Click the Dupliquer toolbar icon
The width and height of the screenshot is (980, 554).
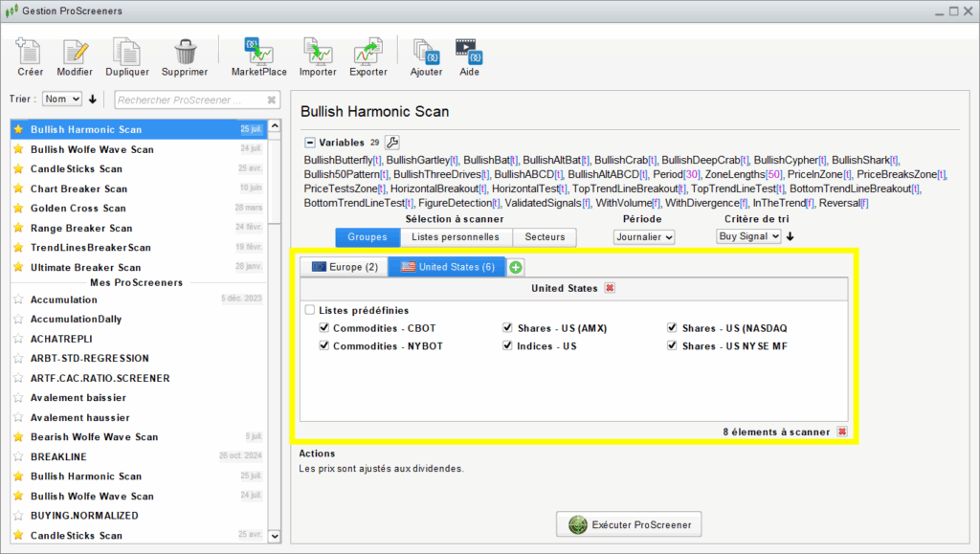tap(125, 52)
